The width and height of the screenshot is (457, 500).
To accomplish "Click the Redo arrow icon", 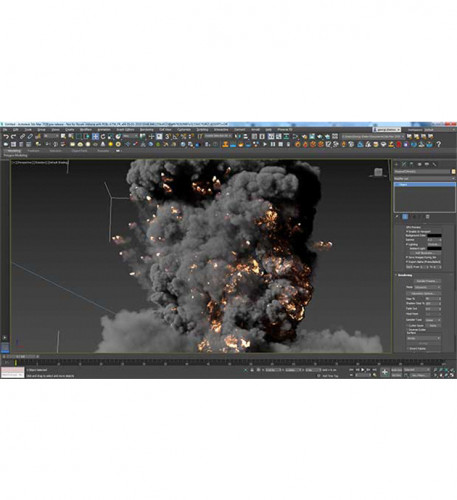I will pyautogui.click(x=13, y=136).
